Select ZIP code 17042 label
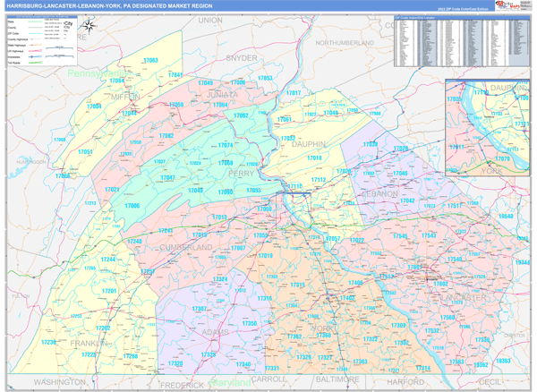This screenshot has height=392, width=537. pyautogui.click(x=407, y=200)
